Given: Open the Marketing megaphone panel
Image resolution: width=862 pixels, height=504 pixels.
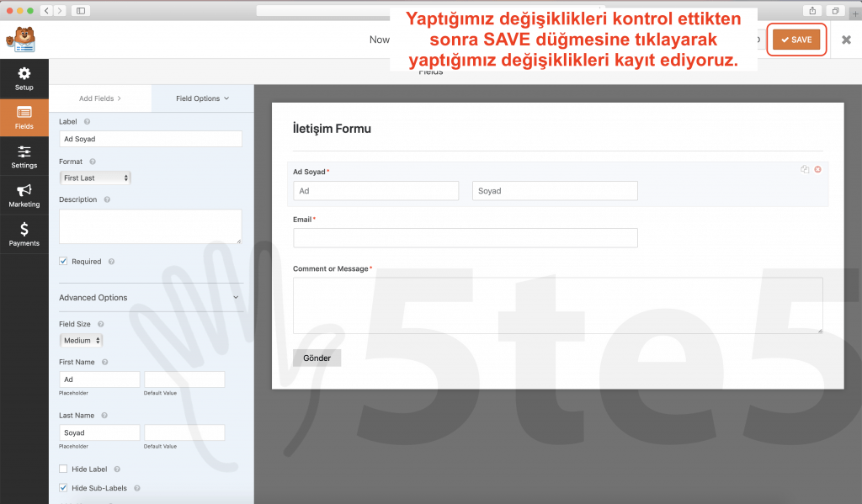Looking at the screenshot, I should pyautogui.click(x=24, y=195).
